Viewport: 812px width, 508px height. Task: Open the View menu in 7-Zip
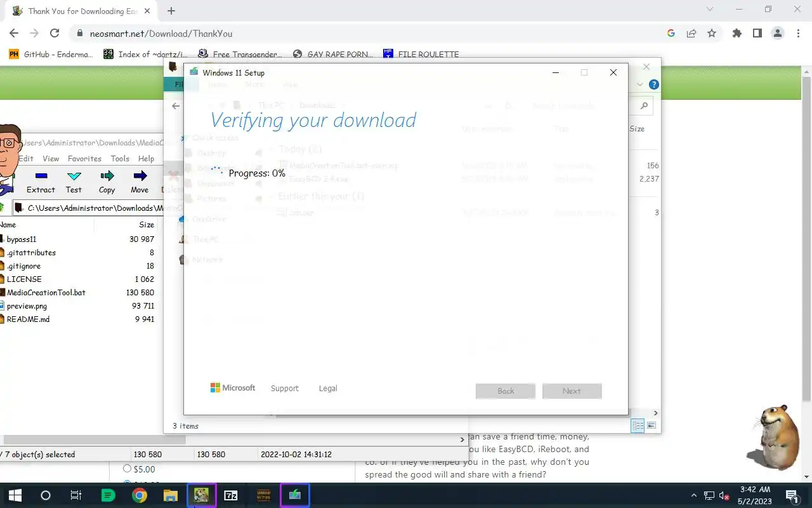click(x=51, y=159)
